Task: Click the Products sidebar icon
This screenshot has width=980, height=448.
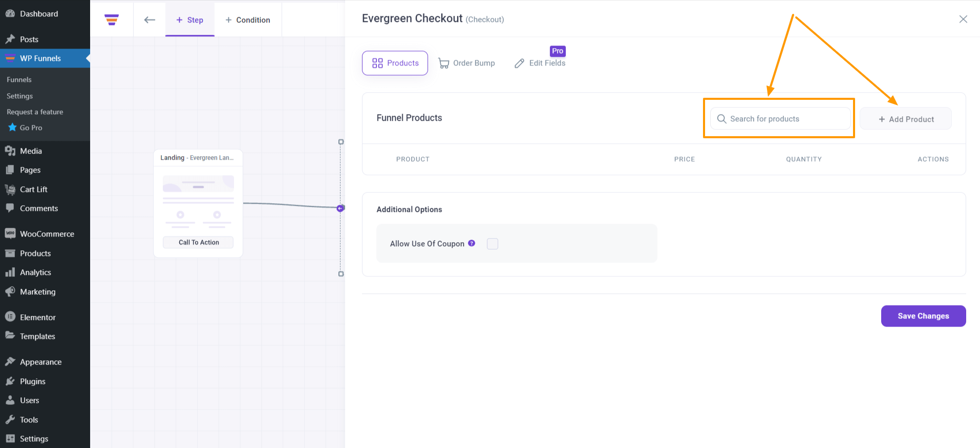Action: 10,253
